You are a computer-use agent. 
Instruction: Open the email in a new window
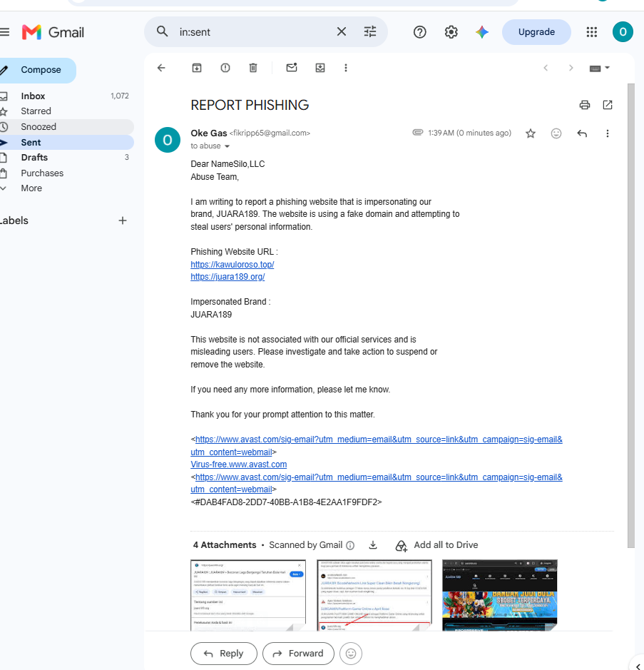[x=608, y=105]
